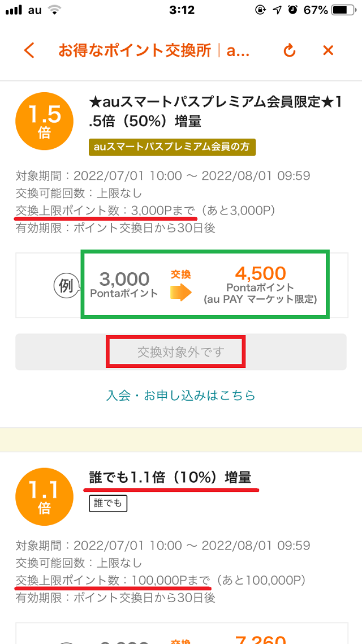The image size is (362, 644).
Task: Tap the orange 1.5倍 circle badge
Action: [x=44, y=122]
